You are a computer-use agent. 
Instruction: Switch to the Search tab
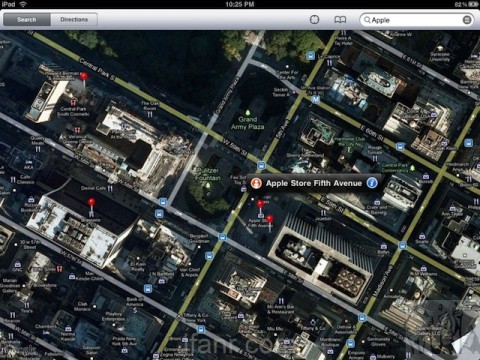click(27, 20)
